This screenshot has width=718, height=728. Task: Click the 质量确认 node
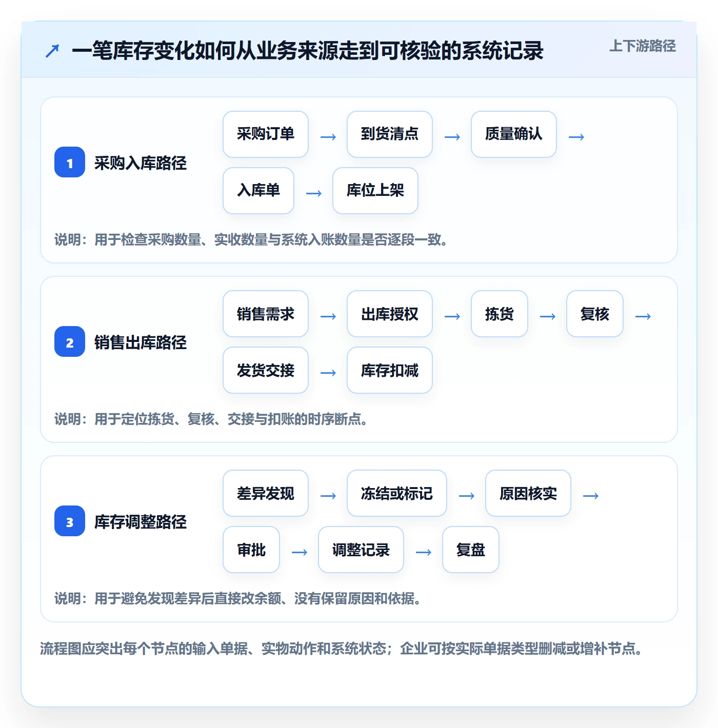pos(514,134)
